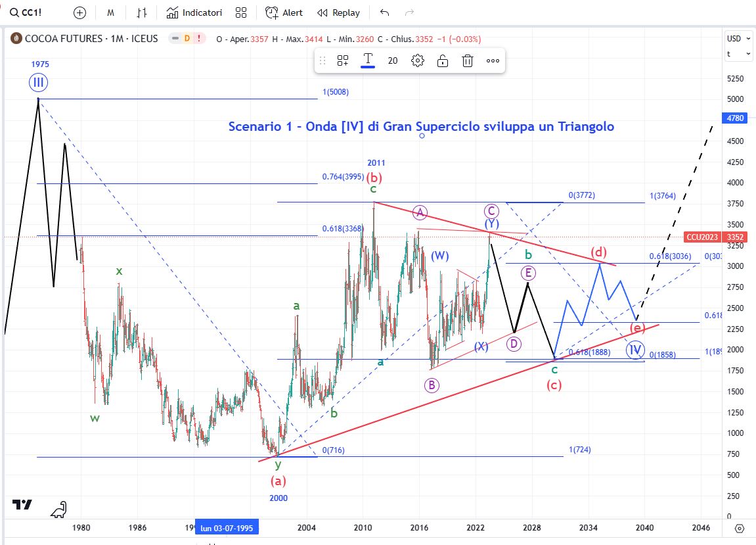Open font size 20 dropdown
This screenshot has width=756, height=545.
393,61
